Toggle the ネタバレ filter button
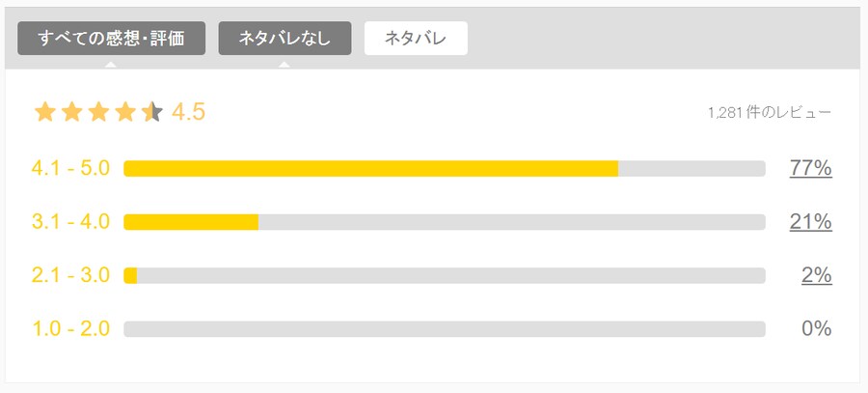The height and width of the screenshot is (393, 868). tap(416, 39)
